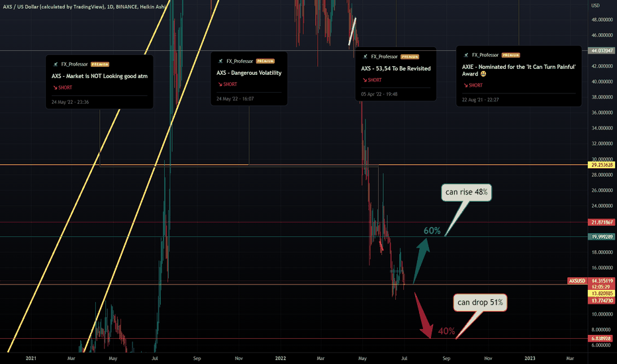Click the Premium badge on '53,54 To Be Revisited' card

click(x=410, y=57)
